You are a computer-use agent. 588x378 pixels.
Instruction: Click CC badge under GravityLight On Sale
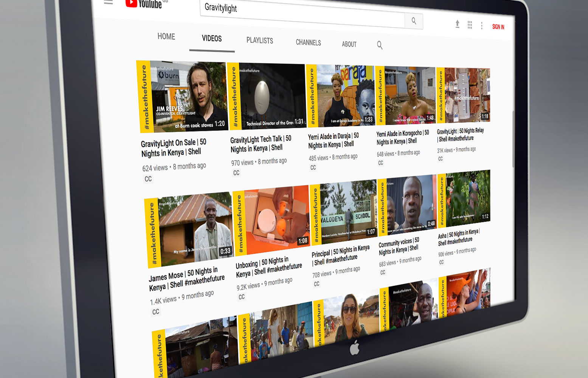(x=148, y=179)
